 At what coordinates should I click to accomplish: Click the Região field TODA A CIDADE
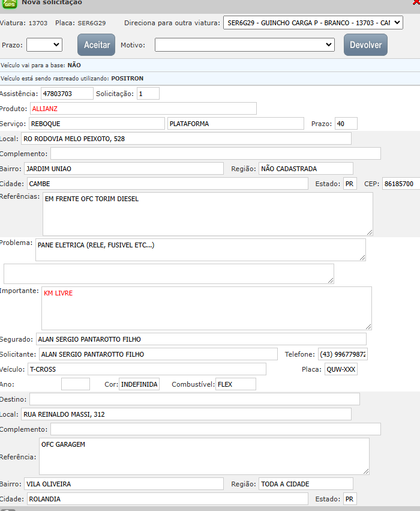coord(306,483)
